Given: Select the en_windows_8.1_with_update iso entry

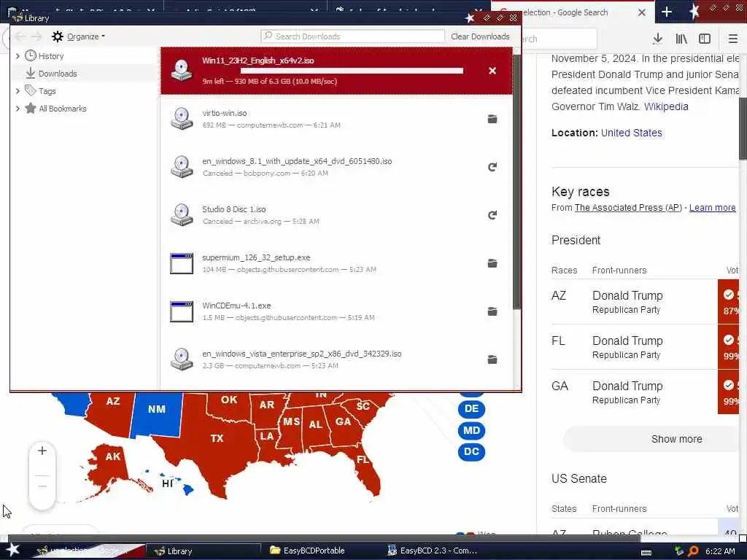Looking at the screenshot, I should [x=336, y=167].
